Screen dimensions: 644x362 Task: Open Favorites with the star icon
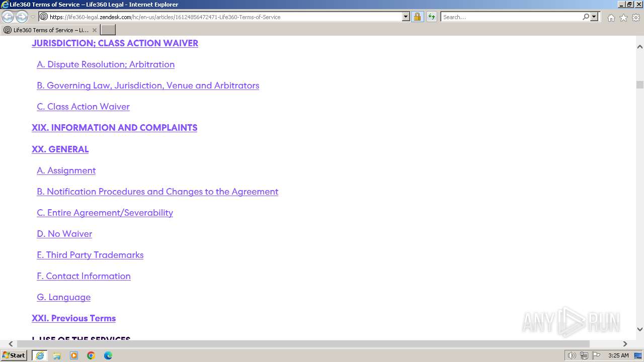coord(623,18)
